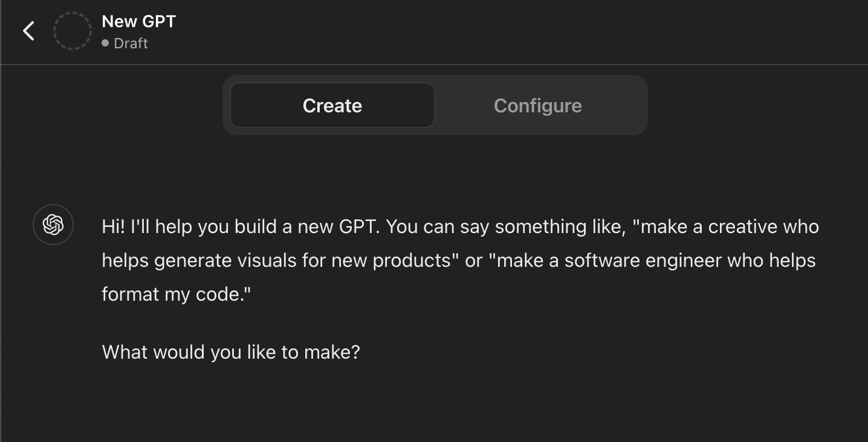Click the line "helps generate visuals for new products"
868x442 pixels.
[x=280, y=261]
